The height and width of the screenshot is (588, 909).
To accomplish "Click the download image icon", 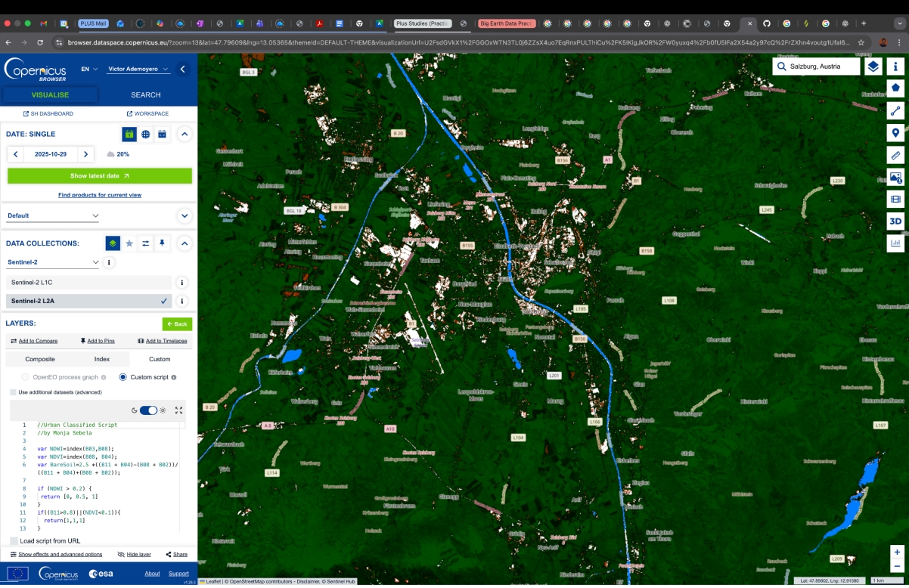I will [x=895, y=178].
